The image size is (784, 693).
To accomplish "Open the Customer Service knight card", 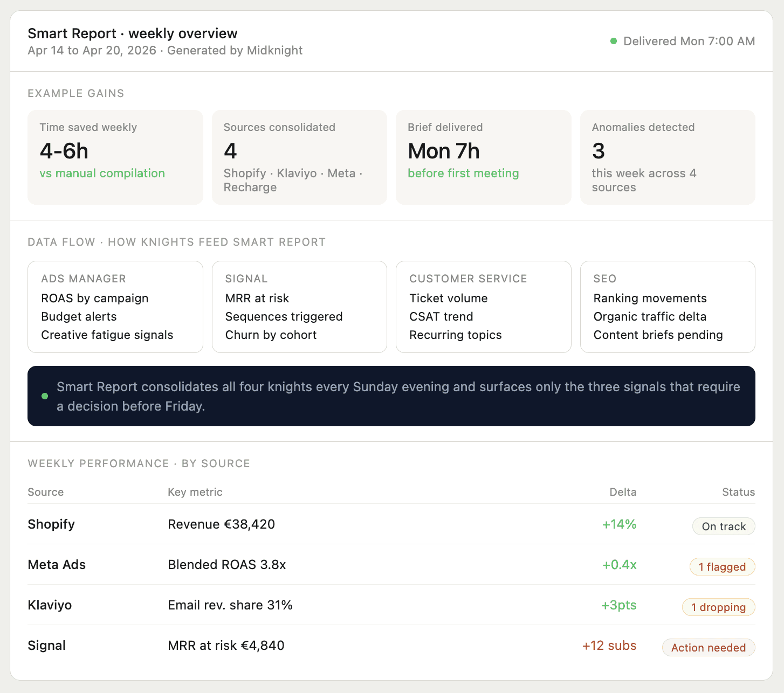I will 483,307.
